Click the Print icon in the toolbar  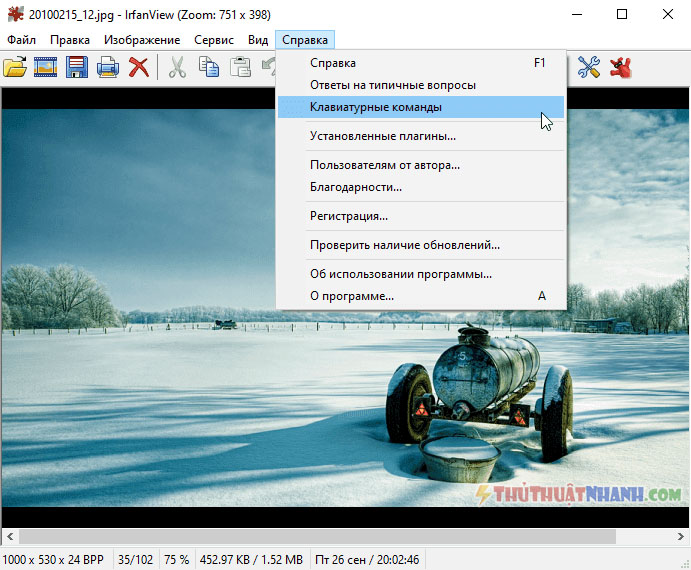108,67
